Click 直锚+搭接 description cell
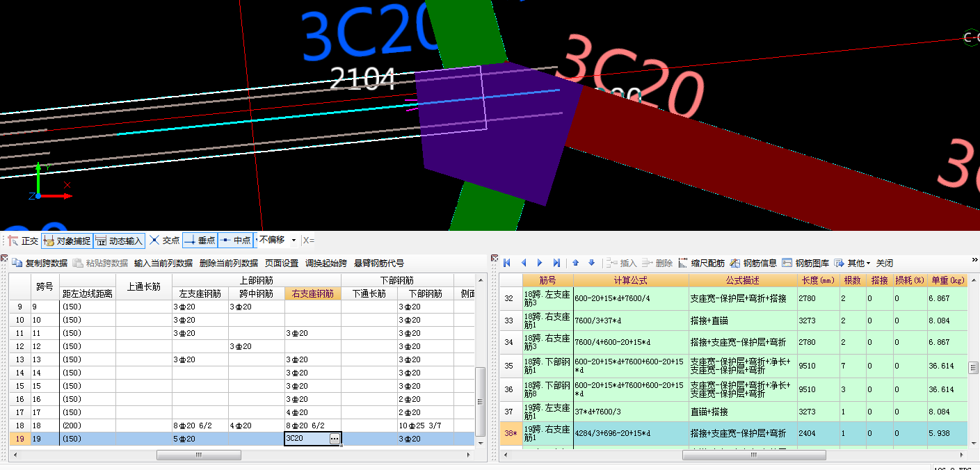Screen dimensions: 980x470 point(743,412)
